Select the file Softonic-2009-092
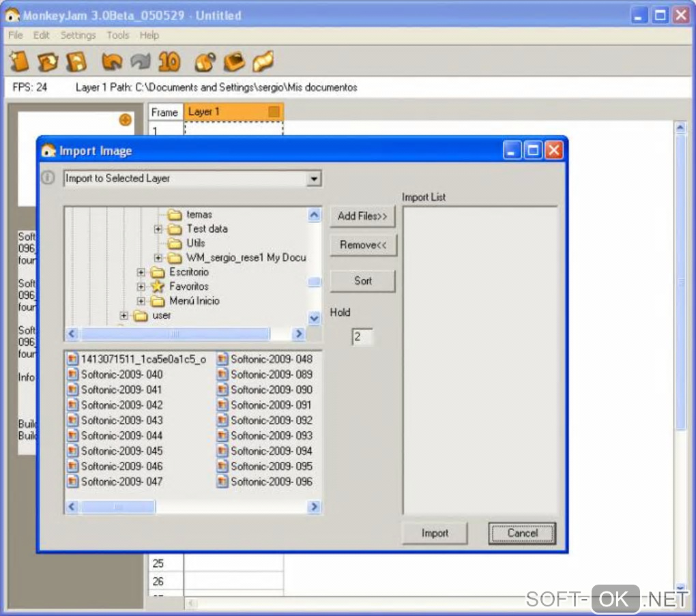Image resolution: width=696 pixels, height=616 pixels. click(265, 420)
